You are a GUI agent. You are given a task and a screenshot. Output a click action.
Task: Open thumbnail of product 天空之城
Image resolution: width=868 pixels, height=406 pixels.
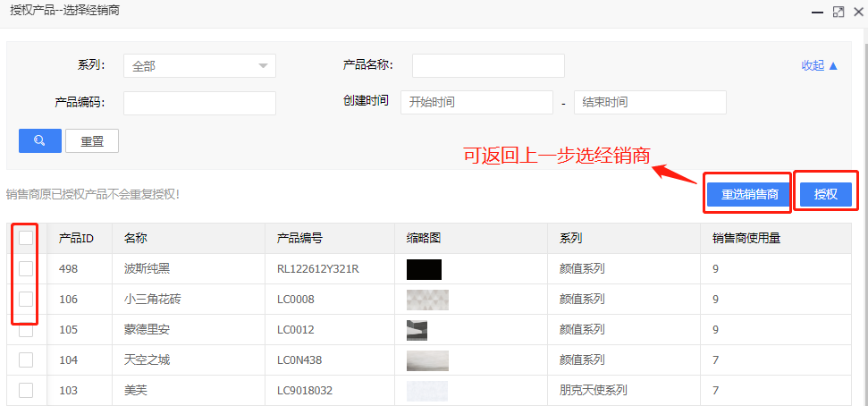(427, 360)
